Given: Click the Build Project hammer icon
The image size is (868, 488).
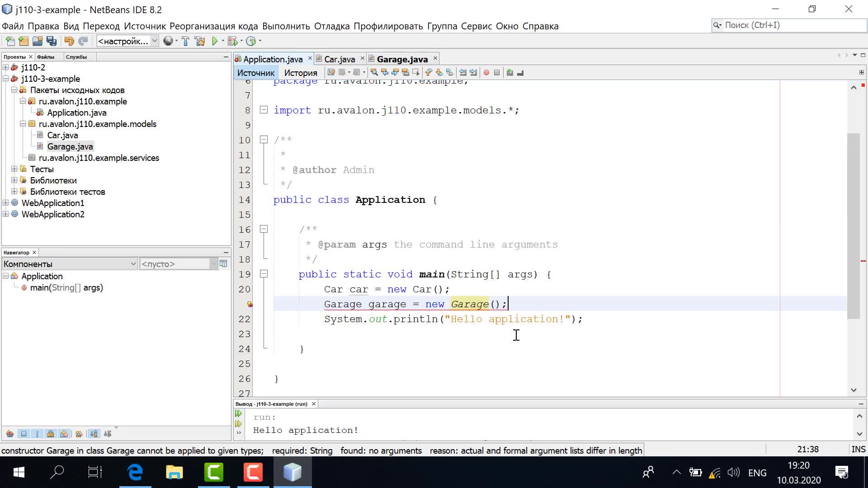Looking at the screenshot, I should click(185, 41).
